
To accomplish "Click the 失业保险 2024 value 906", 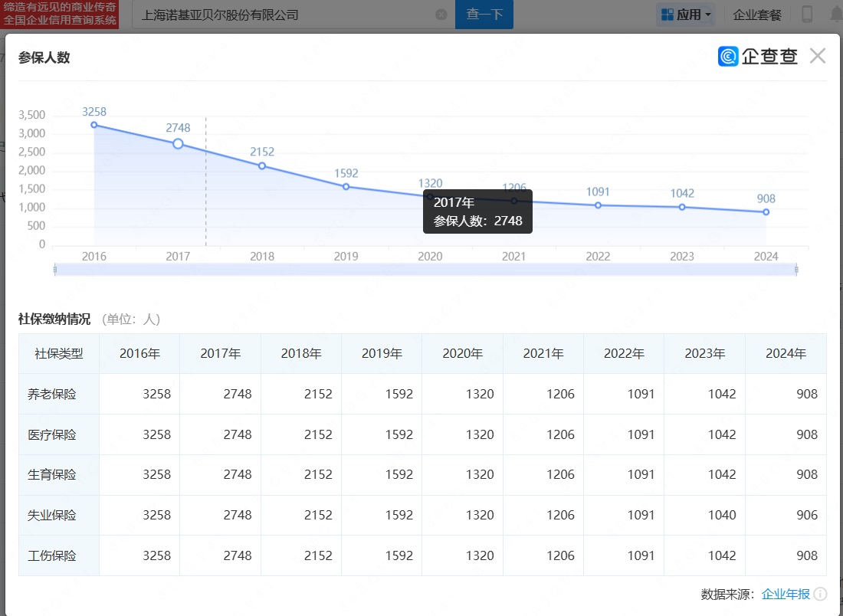I will (x=807, y=515).
